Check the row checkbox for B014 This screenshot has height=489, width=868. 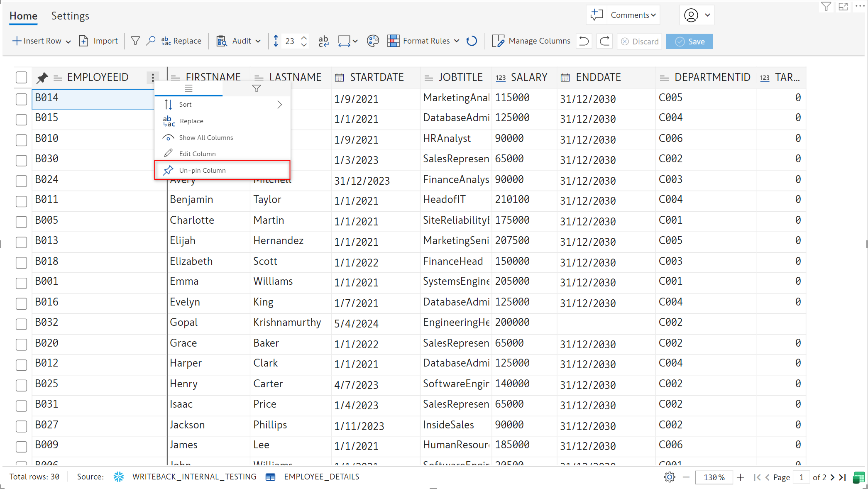[21, 99]
